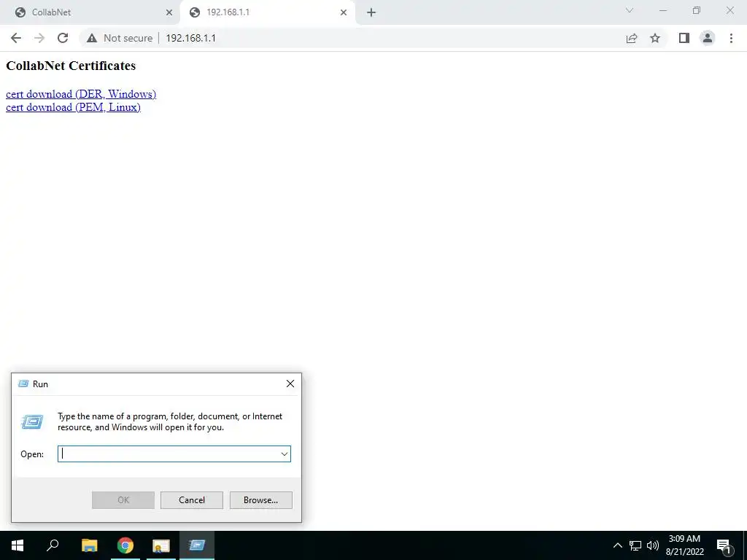Click Cancel in the Run dialog
747x560 pixels.
coord(192,500)
